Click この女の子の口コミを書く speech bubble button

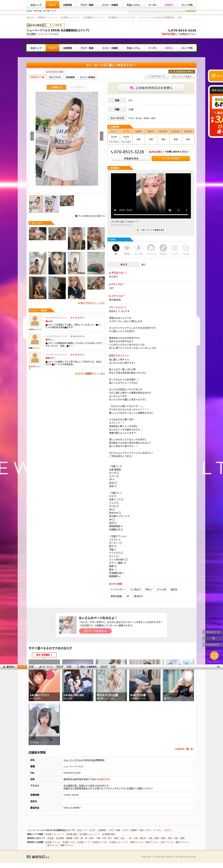[151, 88]
